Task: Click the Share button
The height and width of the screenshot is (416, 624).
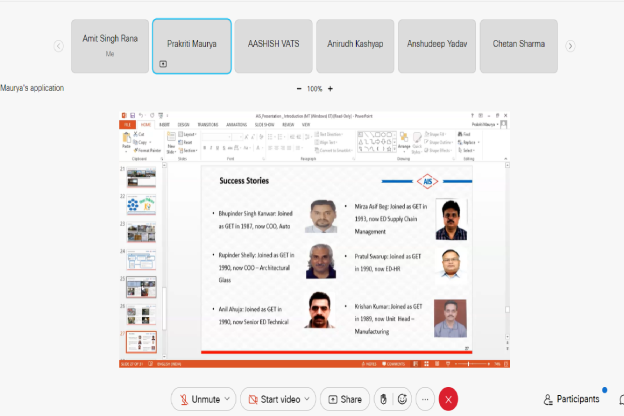Action: [344, 399]
